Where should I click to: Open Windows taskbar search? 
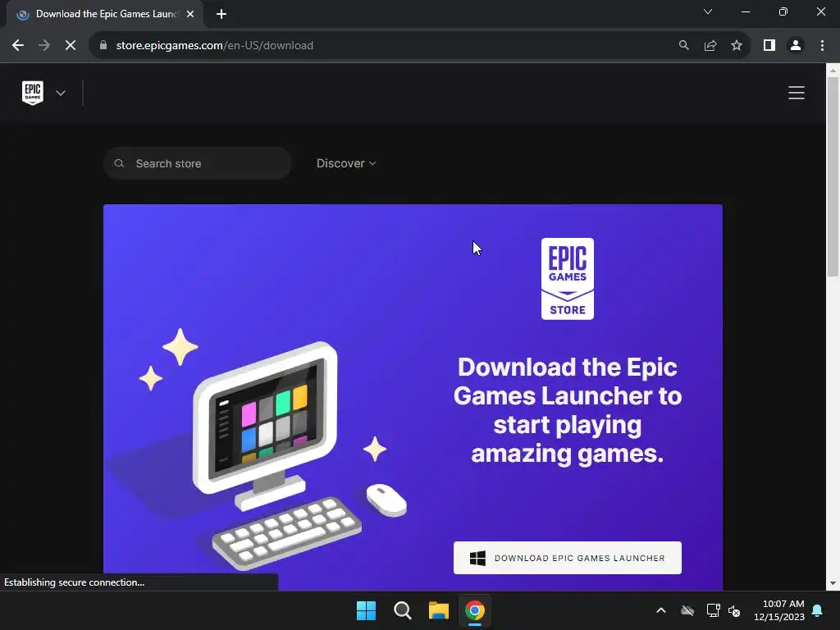pyautogui.click(x=402, y=610)
